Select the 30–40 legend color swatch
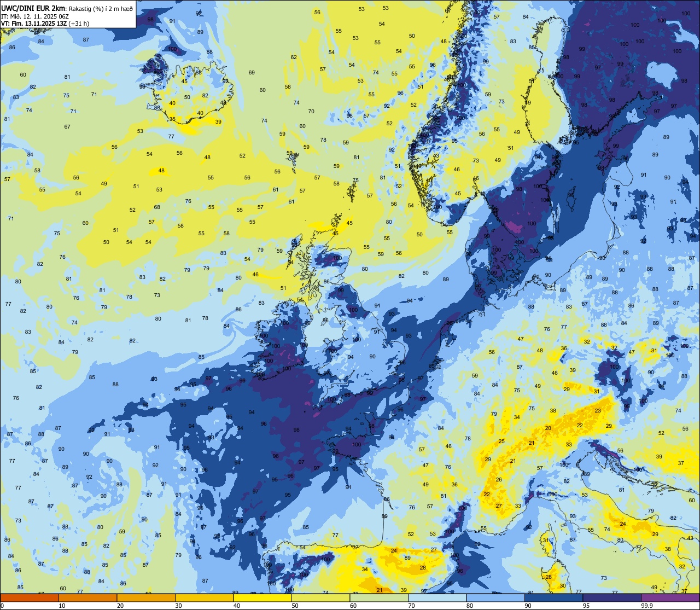Image resolution: width=700 pixels, height=610 pixels. click(204, 598)
